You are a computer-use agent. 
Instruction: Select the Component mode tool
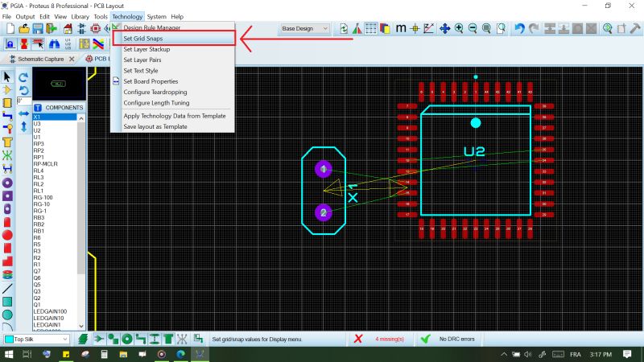pos(7,90)
